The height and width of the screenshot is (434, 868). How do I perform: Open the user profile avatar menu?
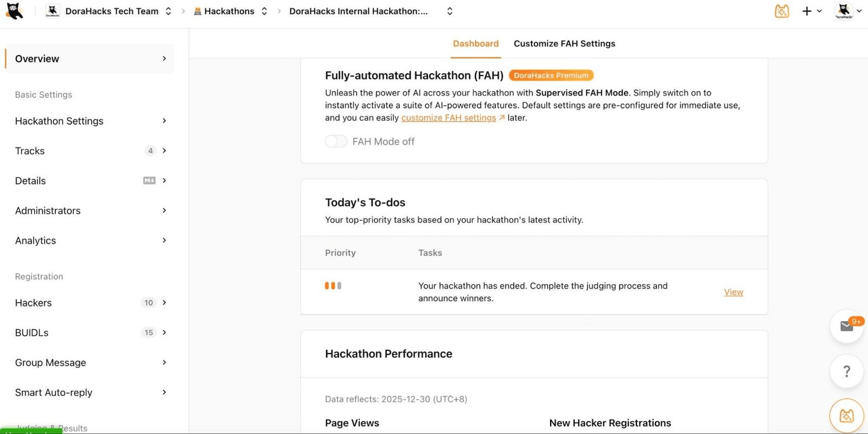[x=844, y=11]
